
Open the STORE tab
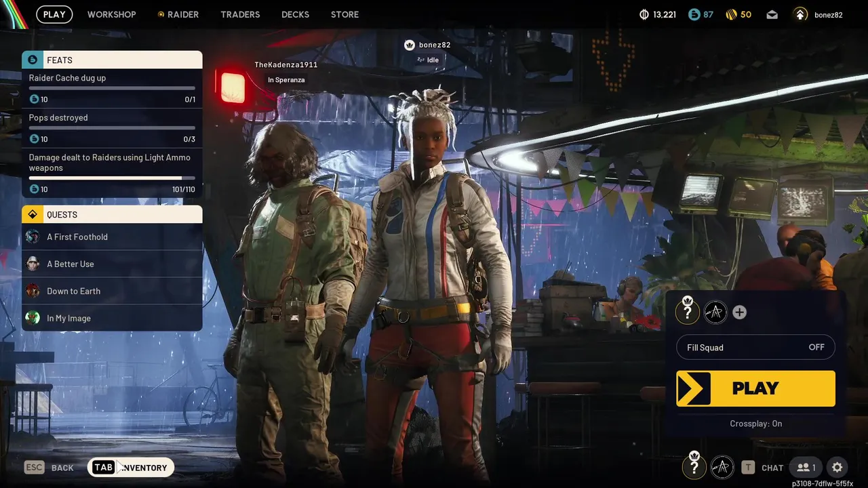click(344, 14)
